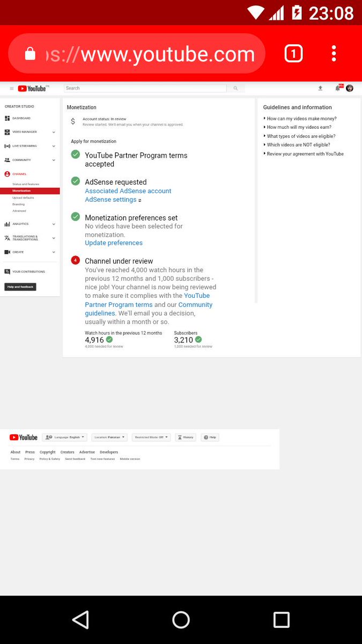Open the Restricted Mode: Off dropdown
This screenshot has height=644, width=362.
pyautogui.click(x=151, y=437)
